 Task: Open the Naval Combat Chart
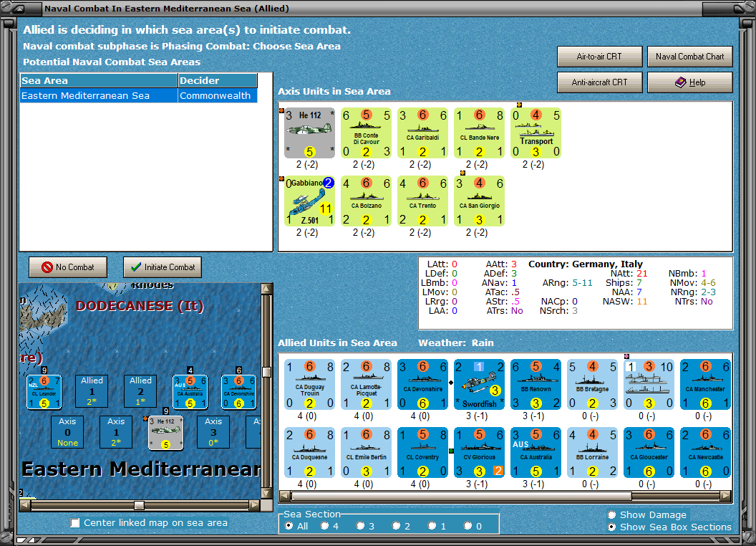(x=690, y=57)
